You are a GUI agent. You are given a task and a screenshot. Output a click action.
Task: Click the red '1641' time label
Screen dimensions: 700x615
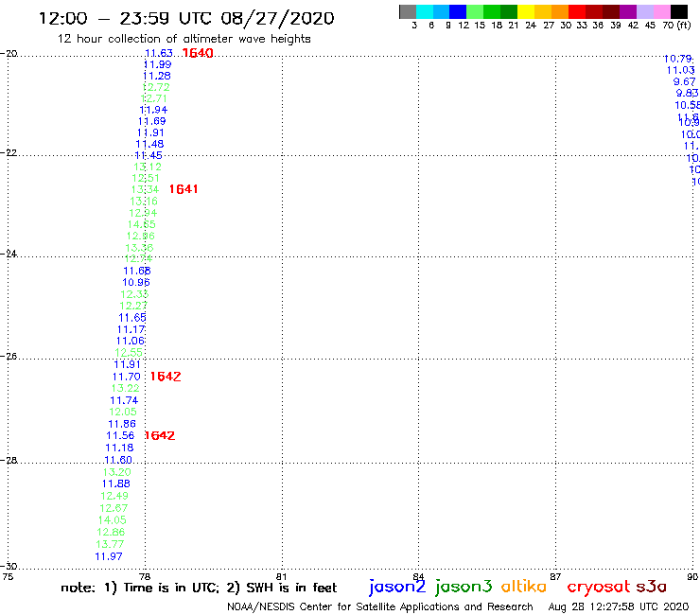point(183,189)
